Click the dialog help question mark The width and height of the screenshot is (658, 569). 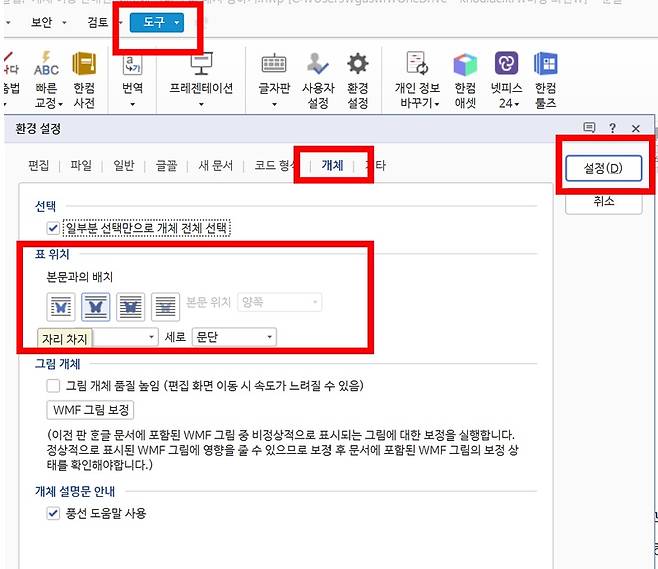[x=612, y=128]
